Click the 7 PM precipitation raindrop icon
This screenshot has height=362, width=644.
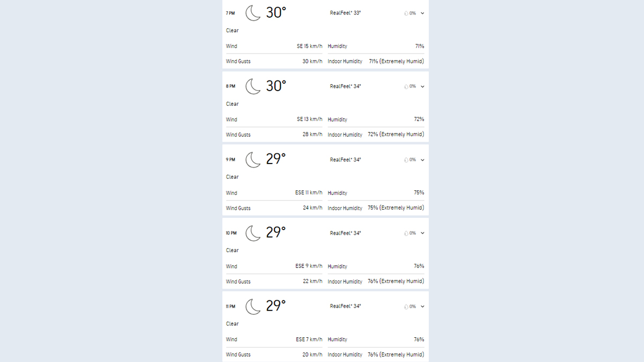406,13
